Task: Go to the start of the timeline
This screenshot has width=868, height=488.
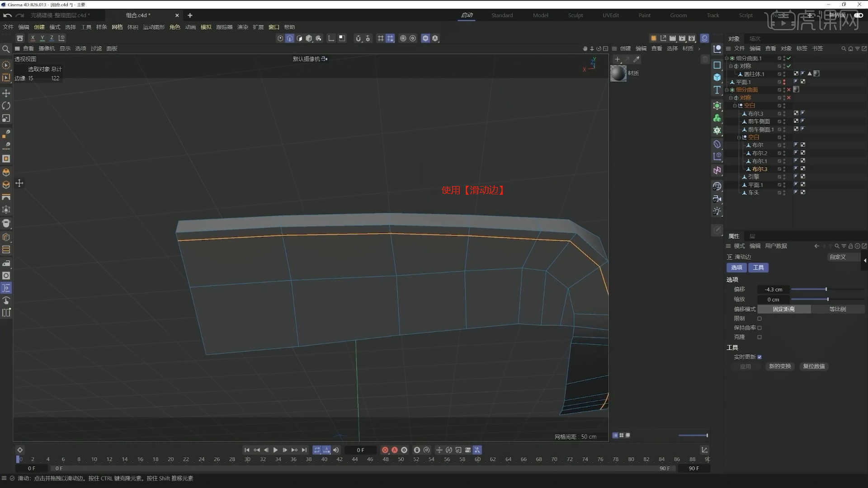Action: pyautogui.click(x=247, y=450)
